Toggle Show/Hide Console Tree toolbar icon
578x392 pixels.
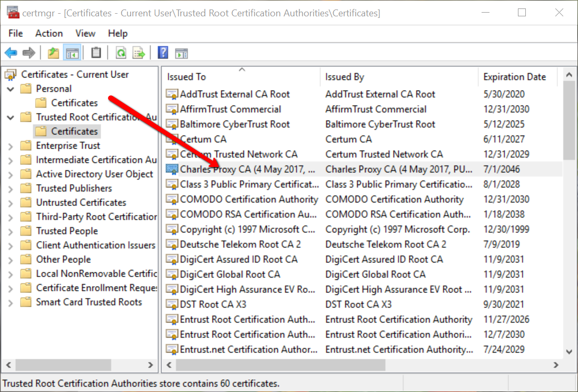click(72, 53)
